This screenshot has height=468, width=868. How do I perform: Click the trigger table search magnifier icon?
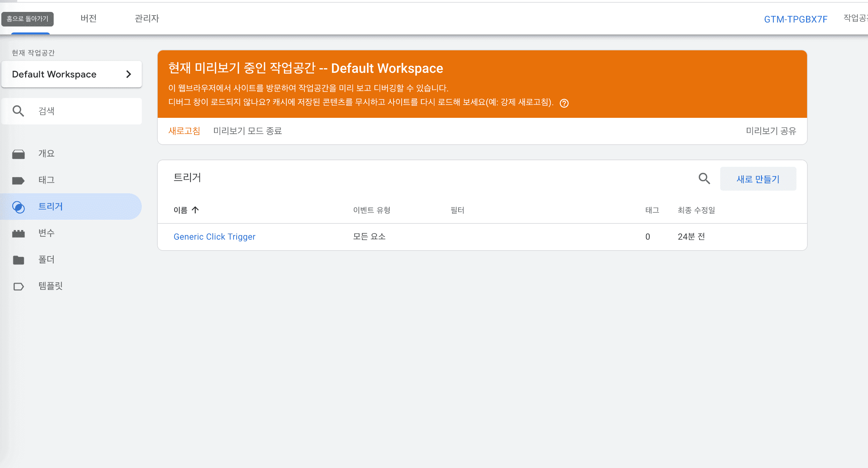click(x=704, y=178)
